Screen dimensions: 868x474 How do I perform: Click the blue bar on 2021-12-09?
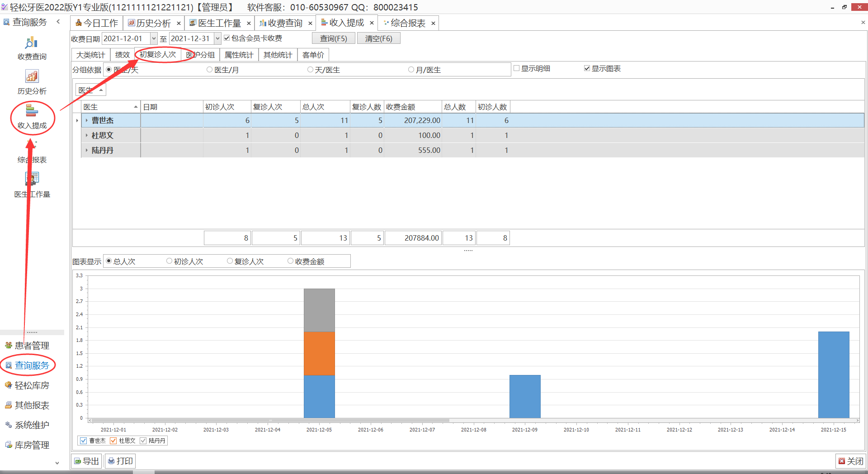click(525, 396)
